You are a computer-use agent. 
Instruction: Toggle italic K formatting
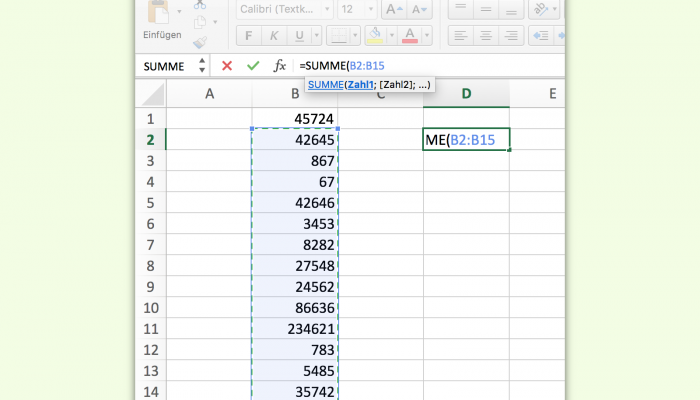coord(274,36)
